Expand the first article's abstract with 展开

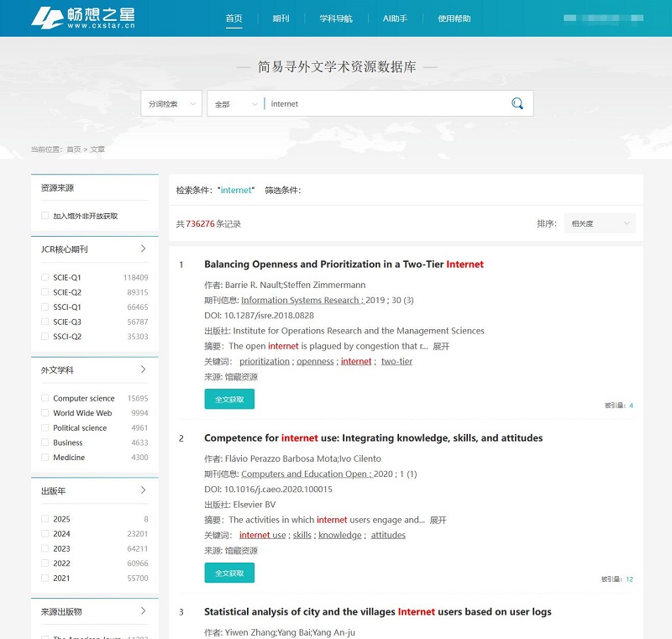(x=441, y=346)
